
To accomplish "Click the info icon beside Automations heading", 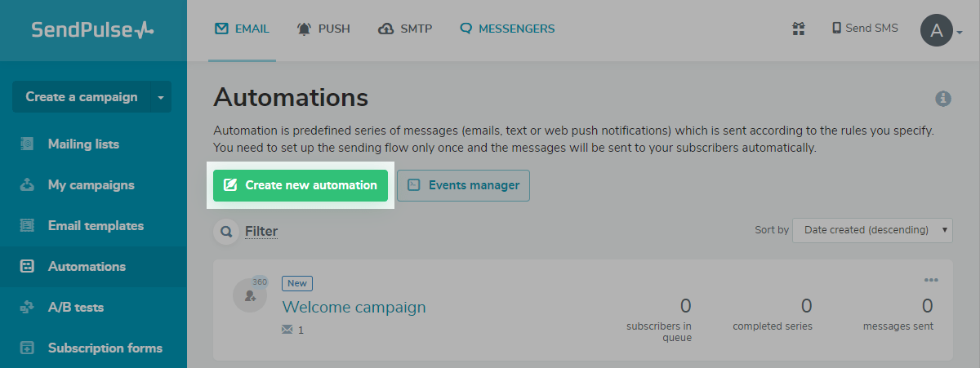I will point(943,99).
